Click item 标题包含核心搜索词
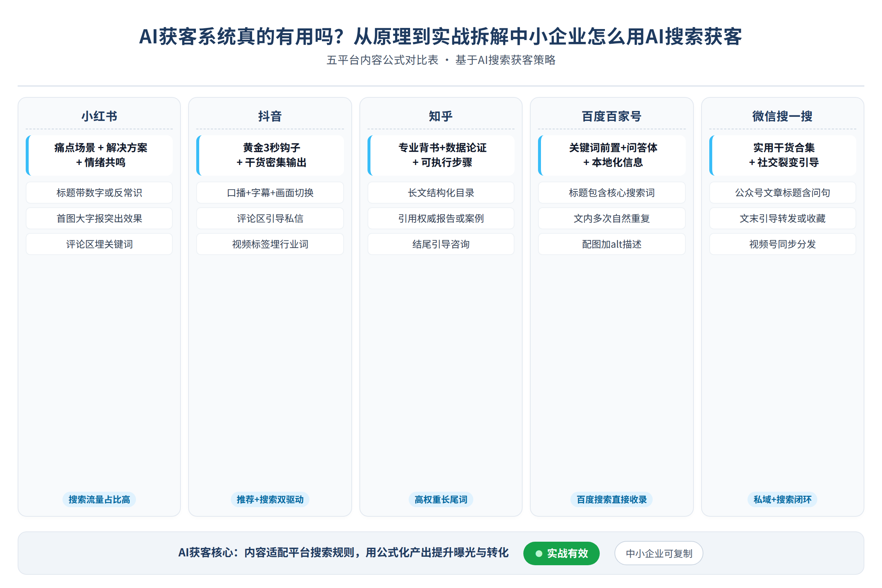The width and height of the screenshot is (882, 588). point(612,193)
